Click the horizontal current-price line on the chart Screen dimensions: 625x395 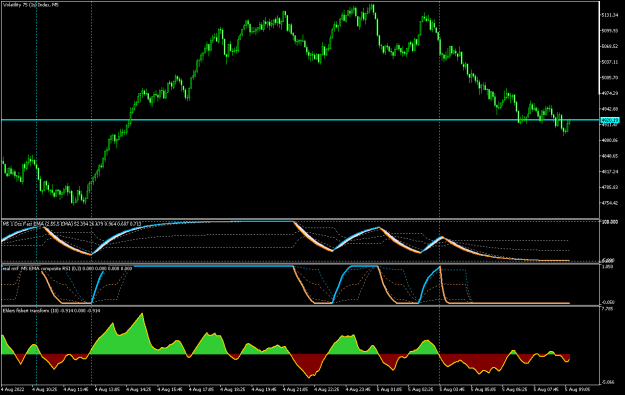click(301, 120)
